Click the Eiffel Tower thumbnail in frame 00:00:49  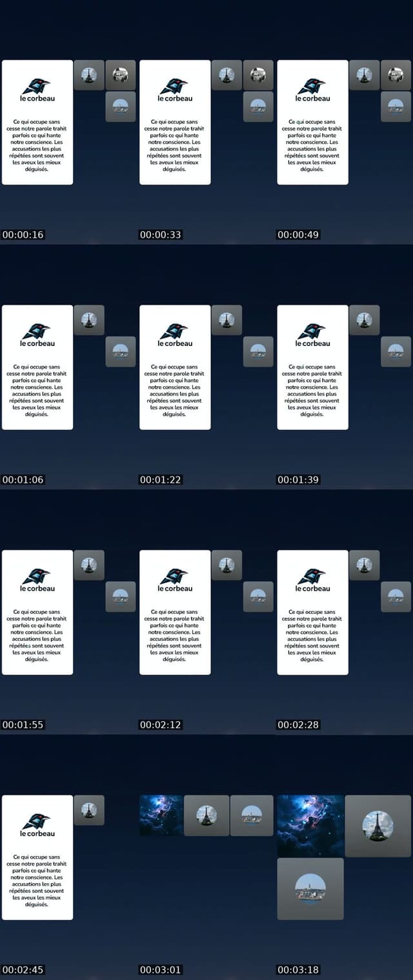[365, 75]
